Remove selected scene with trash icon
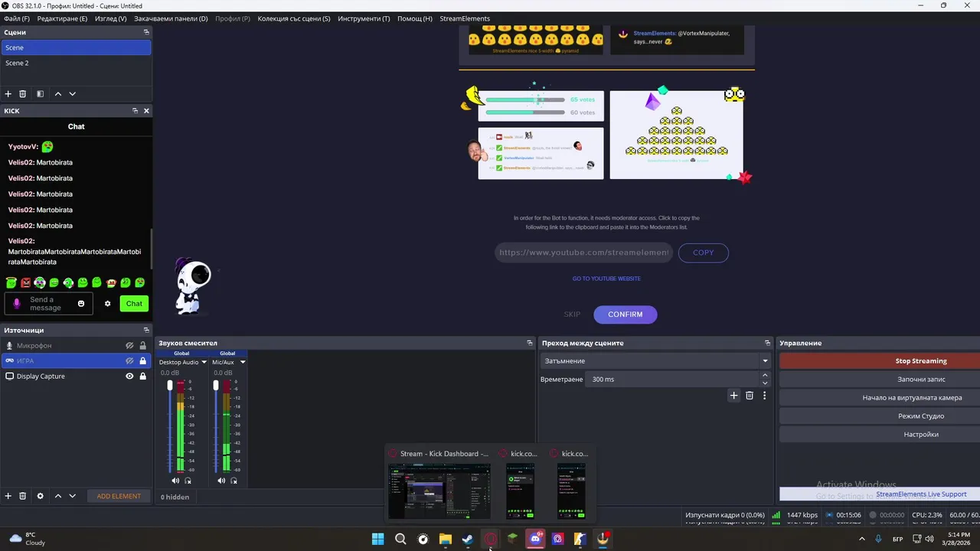The width and height of the screenshot is (980, 551). tap(23, 94)
